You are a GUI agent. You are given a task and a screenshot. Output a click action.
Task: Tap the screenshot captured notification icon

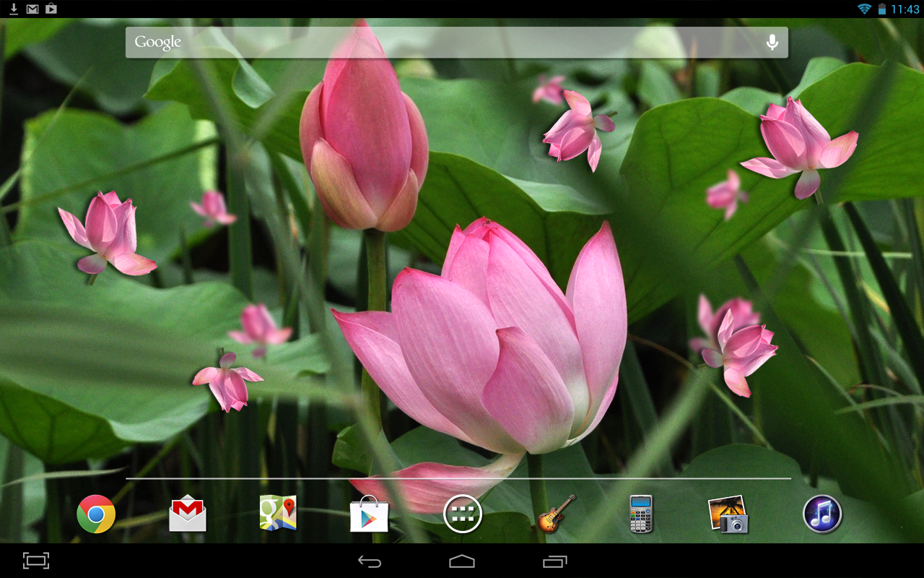click(x=50, y=9)
